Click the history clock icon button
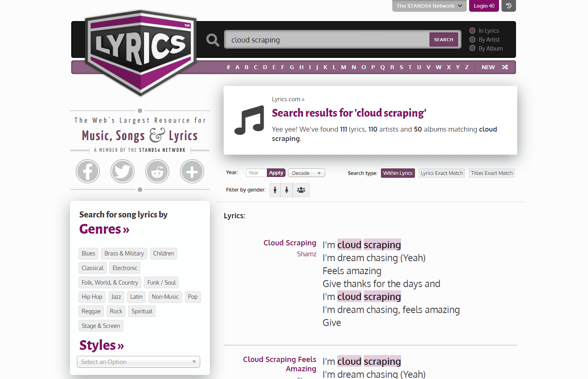588x379 pixels. tap(509, 6)
